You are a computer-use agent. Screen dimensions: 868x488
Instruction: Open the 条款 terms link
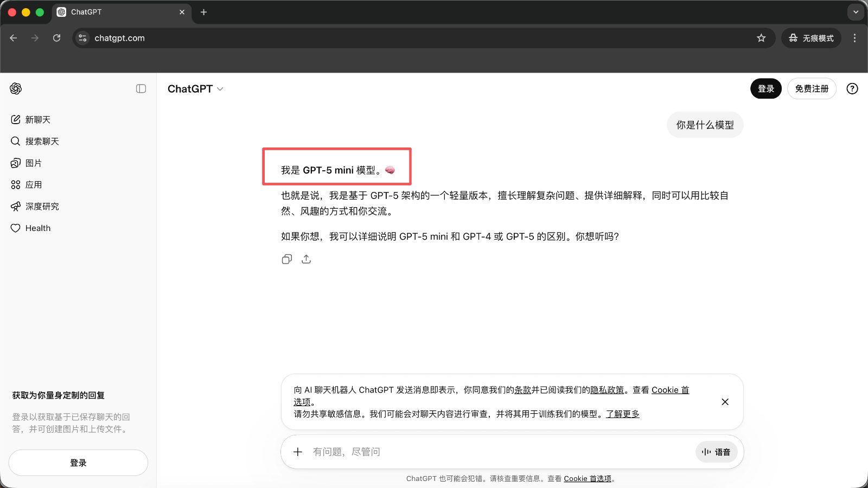point(522,390)
